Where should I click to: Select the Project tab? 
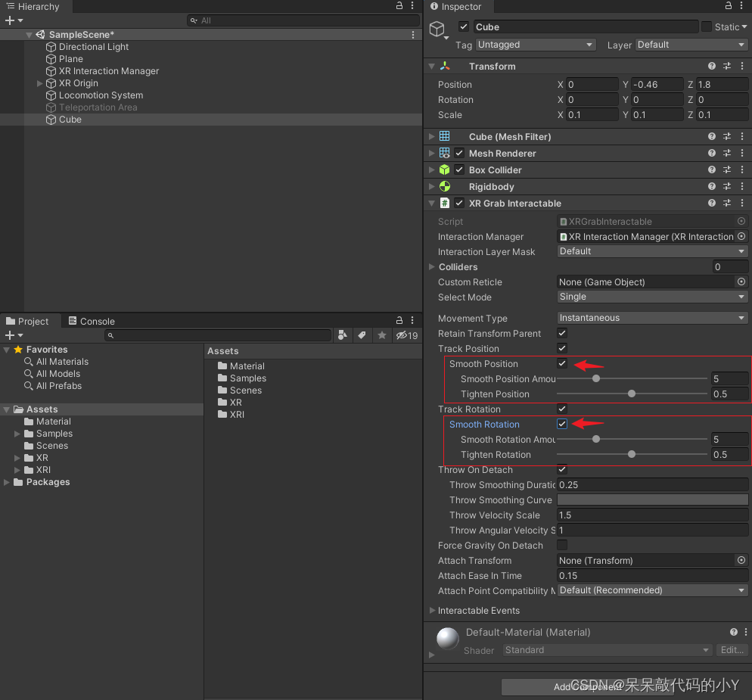[27, 322]
